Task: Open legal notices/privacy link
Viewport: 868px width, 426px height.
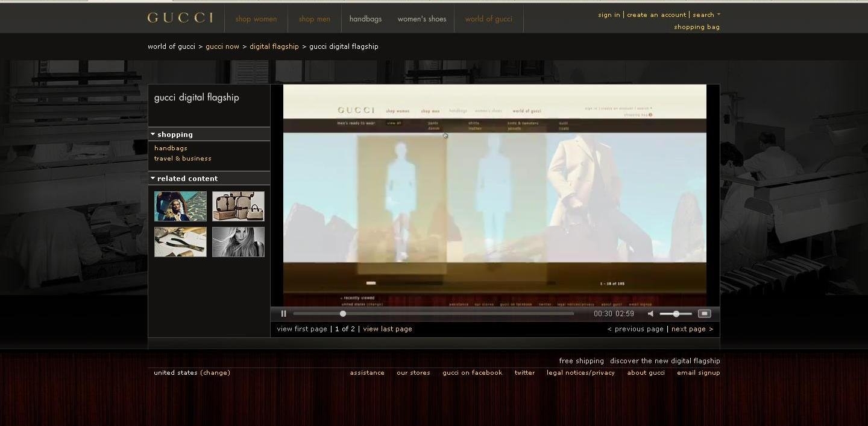Action: [580, 372]
